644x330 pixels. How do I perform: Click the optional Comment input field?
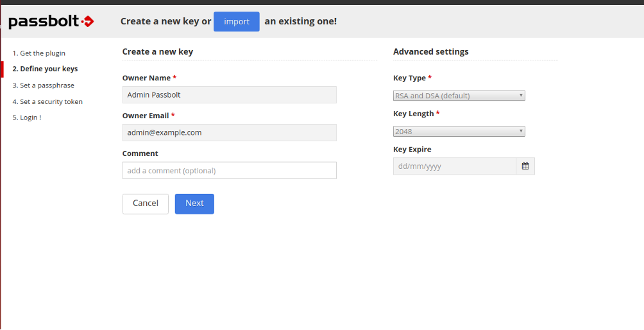coord(229,170)
